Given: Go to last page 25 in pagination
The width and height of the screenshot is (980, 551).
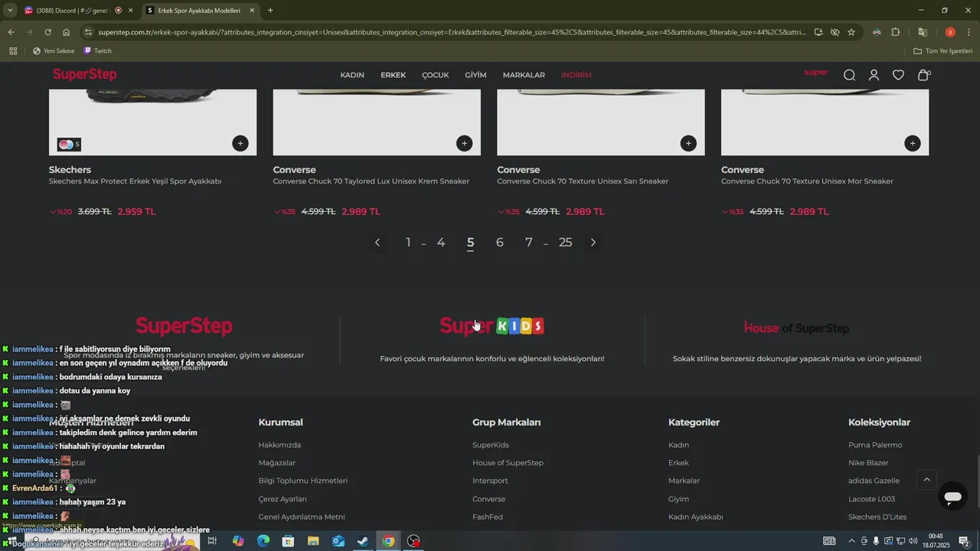Looking at the screenshot, I should point(566,243).
